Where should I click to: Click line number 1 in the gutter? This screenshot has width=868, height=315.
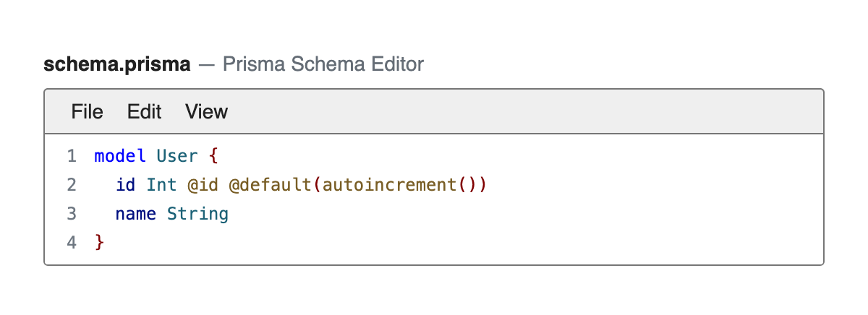pyautogui.click(x=71, y=156)
